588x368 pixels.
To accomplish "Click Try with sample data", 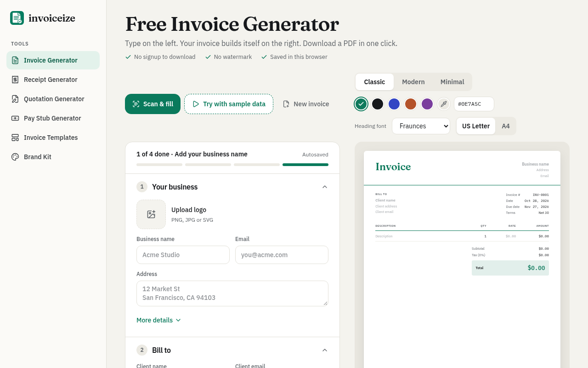I will 229,104.
